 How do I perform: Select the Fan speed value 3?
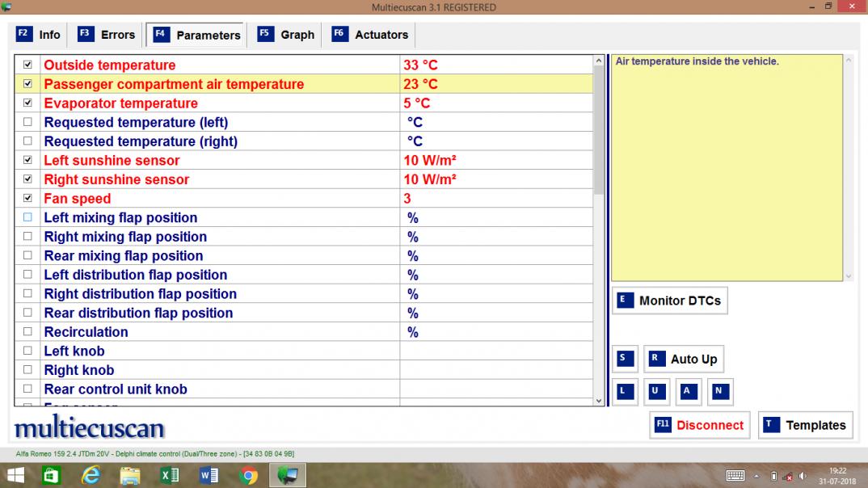pos(407,199)
